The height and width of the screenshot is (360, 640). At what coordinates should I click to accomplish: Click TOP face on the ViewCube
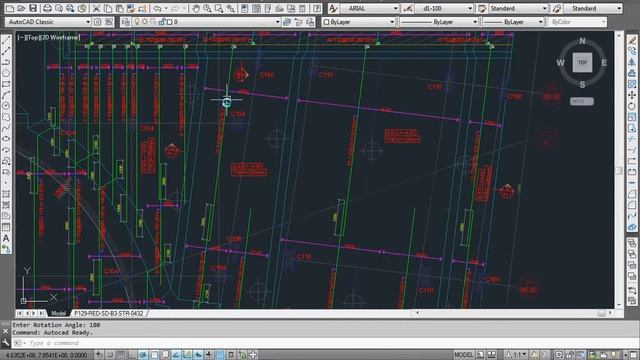582,62
